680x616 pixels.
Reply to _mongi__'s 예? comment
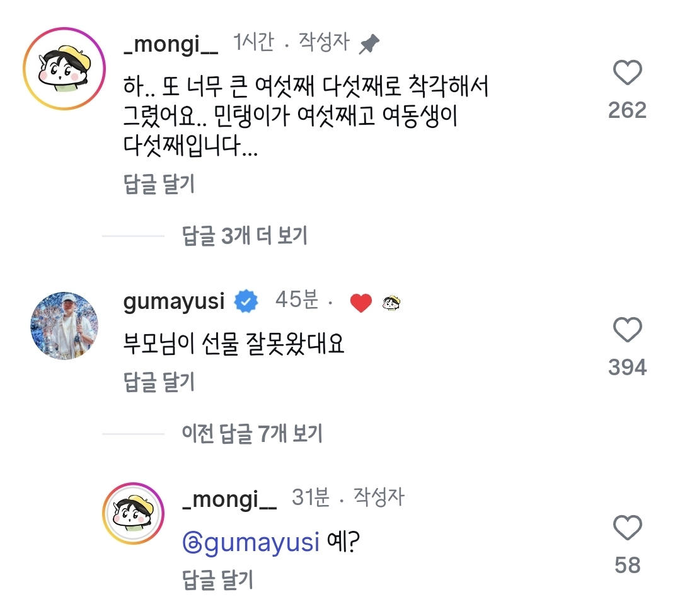click(217, 579)
